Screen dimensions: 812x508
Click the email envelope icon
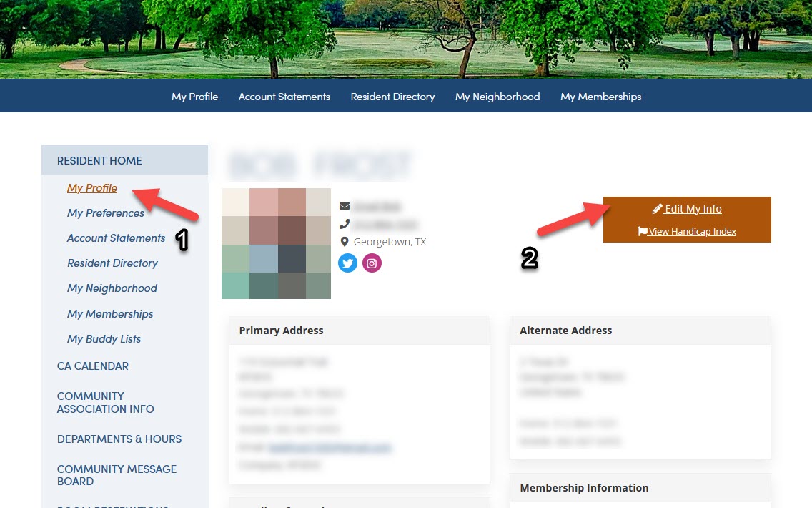pos(345,206)
